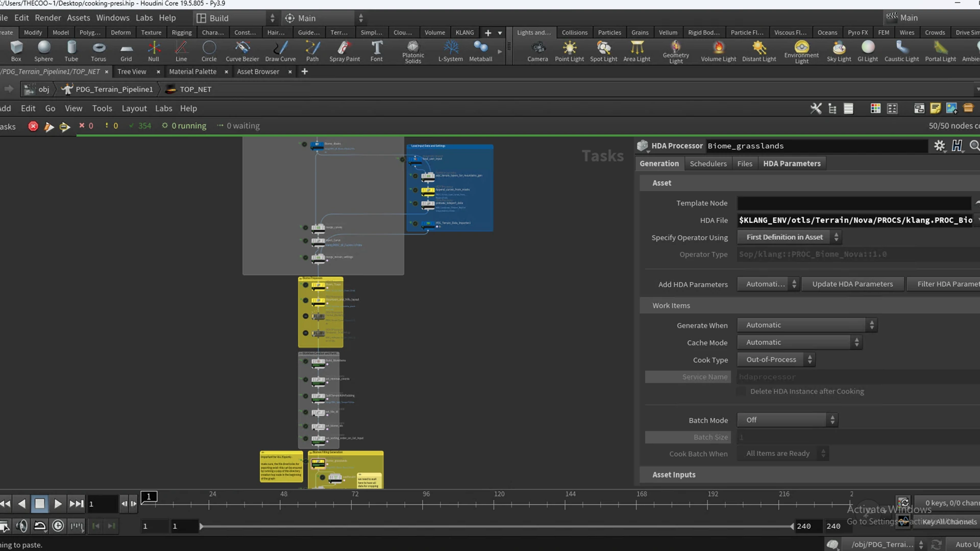Select the Metaball shelf tool
Image resolution: width=980 pixels, height=551 pixels.
point(480,52)
